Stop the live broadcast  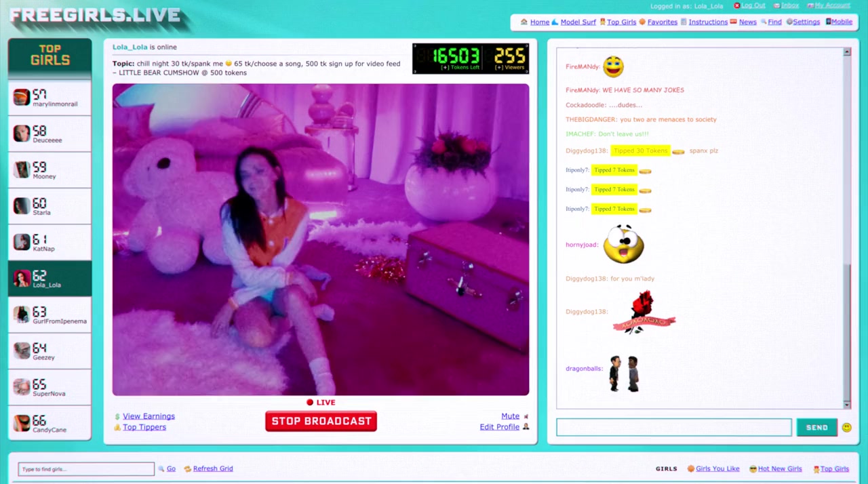[321, 421]
